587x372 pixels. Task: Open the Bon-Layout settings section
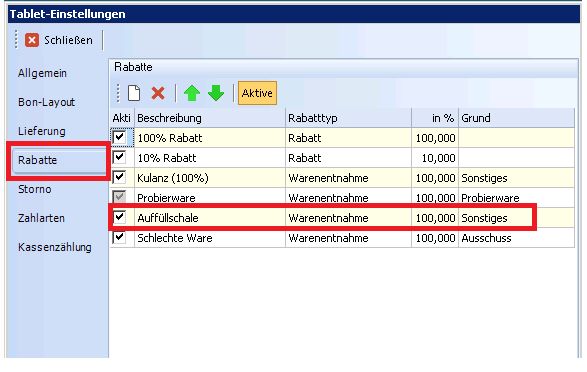[46, 102]
